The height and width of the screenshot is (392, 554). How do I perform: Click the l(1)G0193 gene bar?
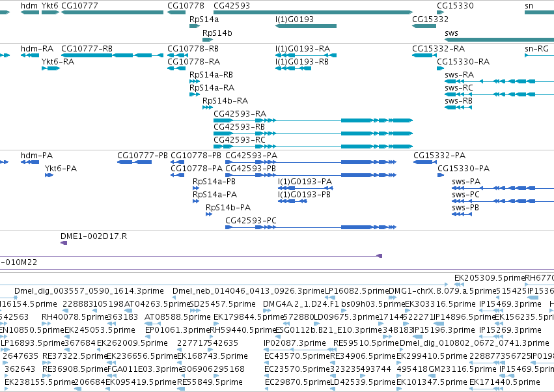click(x=306, y=26)
